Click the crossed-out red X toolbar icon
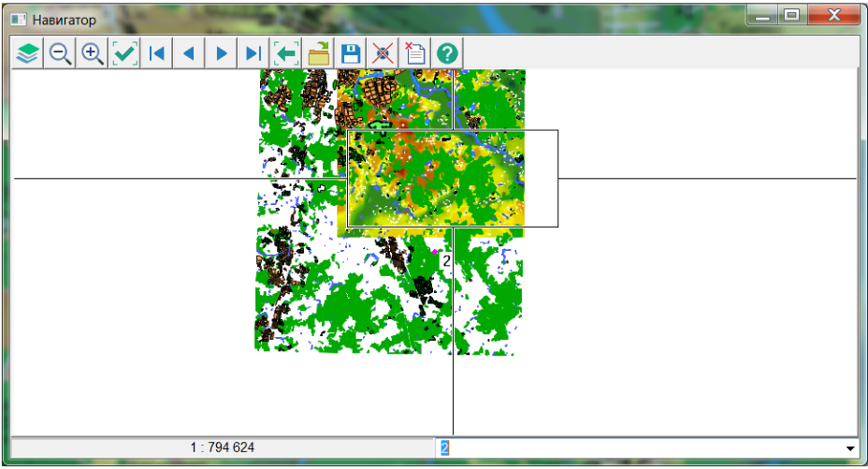 [x=382, y=53]
